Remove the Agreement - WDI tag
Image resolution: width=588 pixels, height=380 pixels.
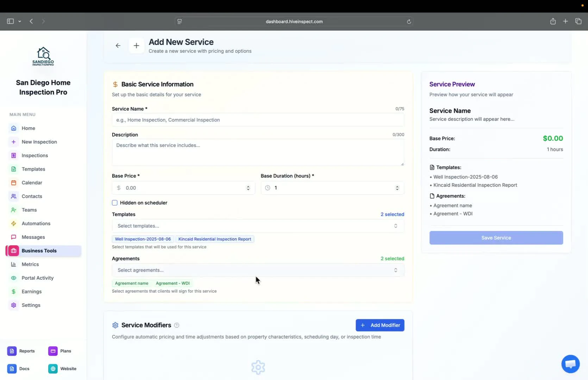173,283
